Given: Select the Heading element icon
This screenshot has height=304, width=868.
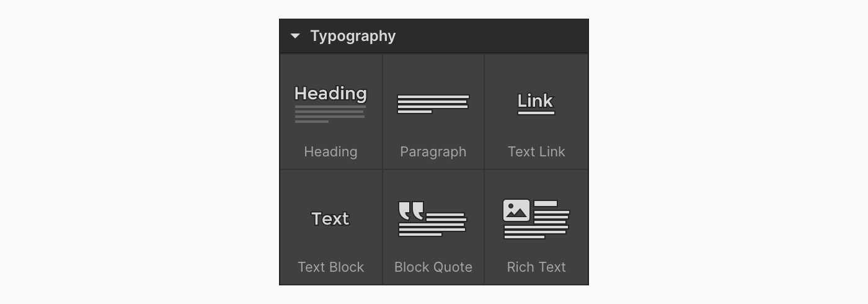Looking at the screenshot, I should click(330, 104).
